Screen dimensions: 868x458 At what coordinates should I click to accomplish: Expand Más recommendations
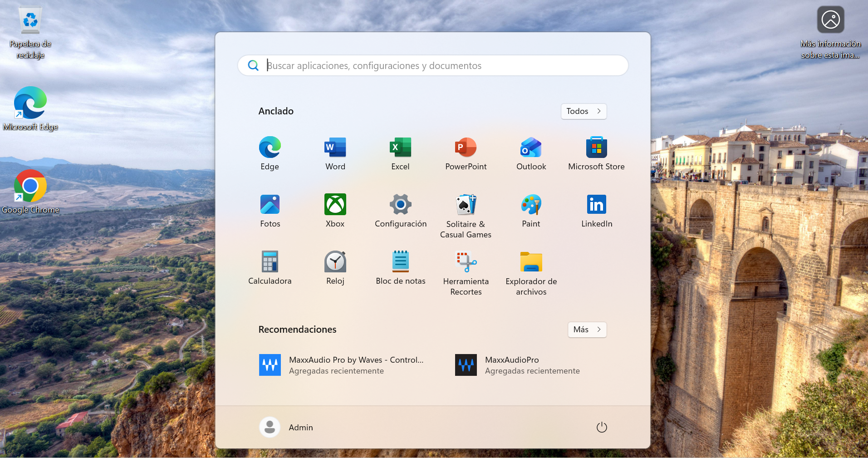587,330
